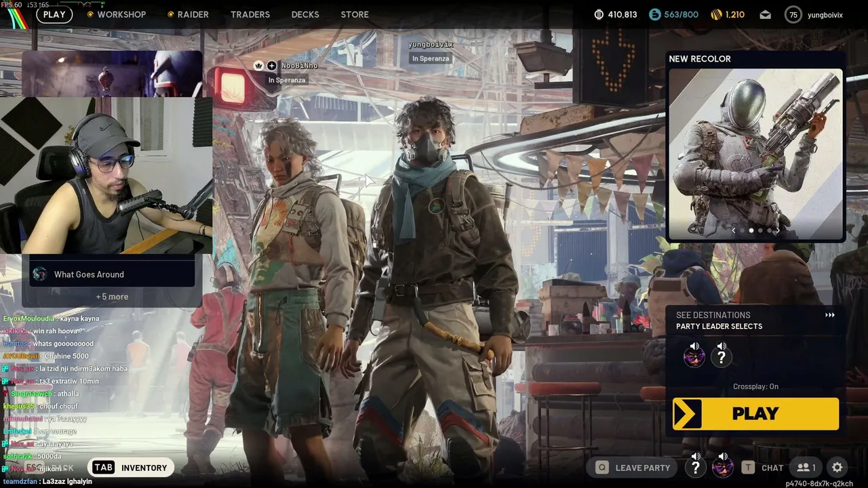Viewport: 868px width, 488px height.
Task: Select the NooBiNho player nameplate
Action: [x=299, y=66]
